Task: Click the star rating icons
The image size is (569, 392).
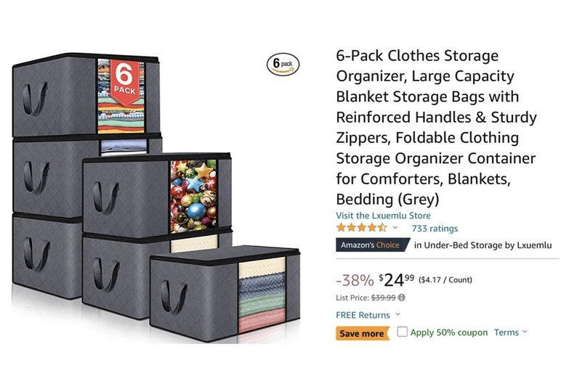Action: pos(361,228)
